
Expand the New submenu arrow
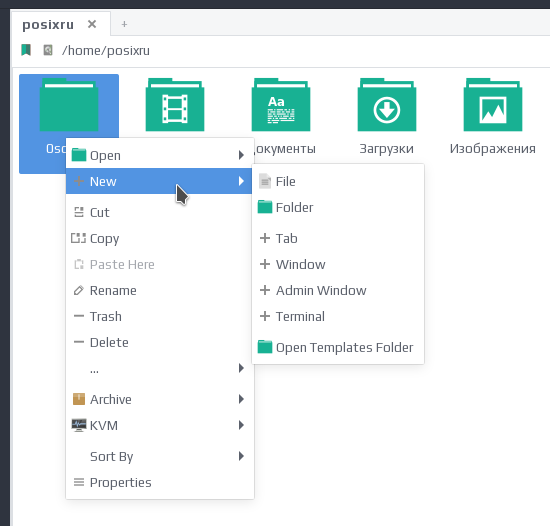[x=241, y=181]
